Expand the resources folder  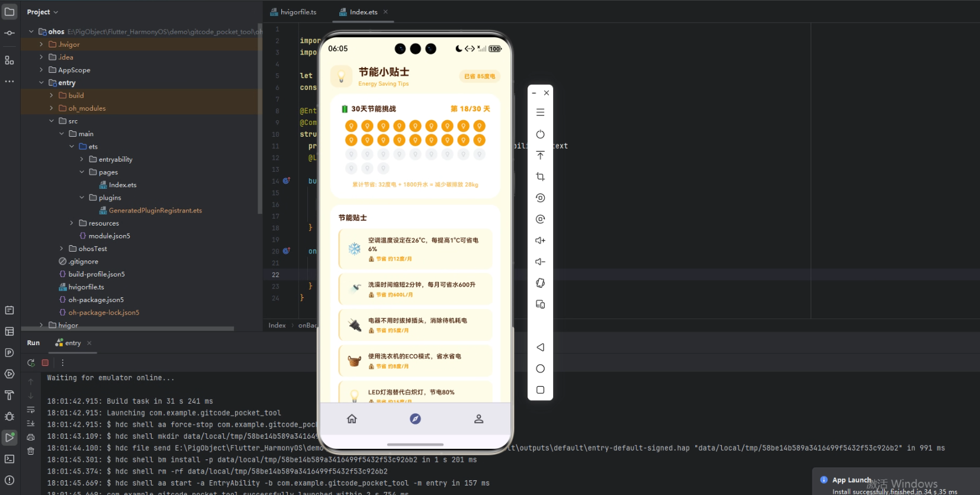tap(72, 223)
